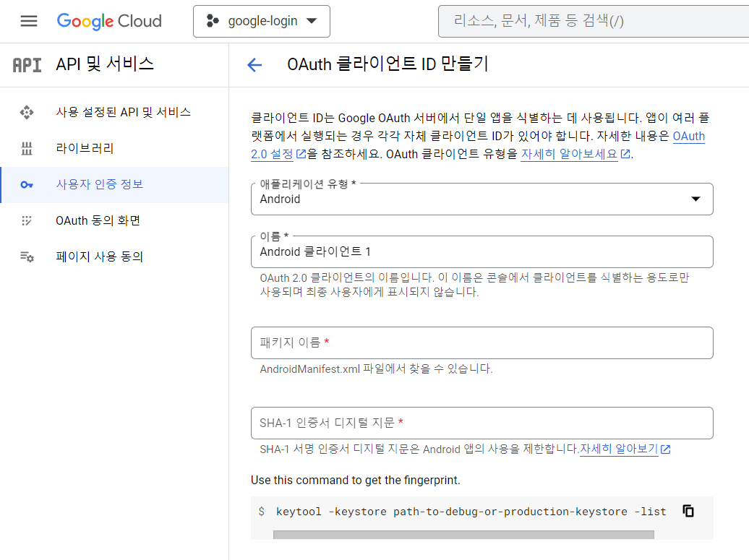
Task: Open 라이브러리 from the sidebar icon
Action: 27,148
